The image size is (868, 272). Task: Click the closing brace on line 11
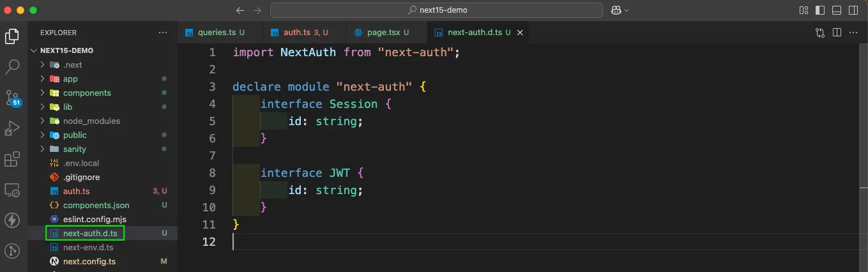click(236, 225)
